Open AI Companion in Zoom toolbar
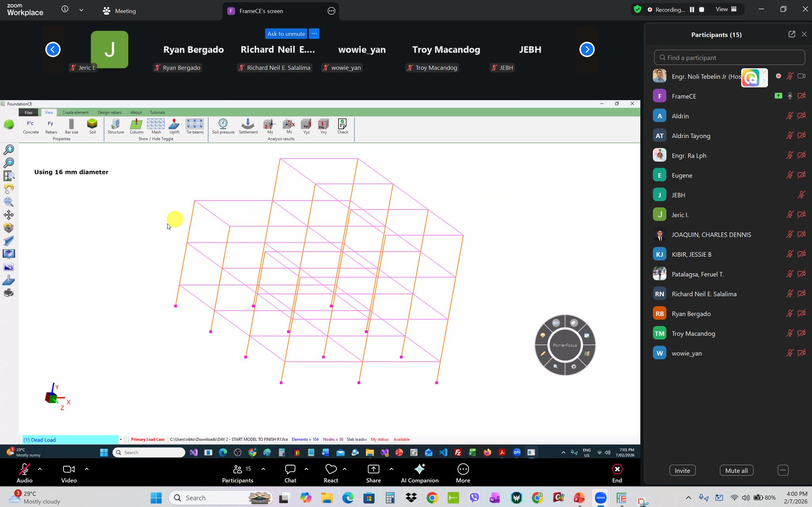This screenshot has height=507, width=812. (x=419, y=474)
